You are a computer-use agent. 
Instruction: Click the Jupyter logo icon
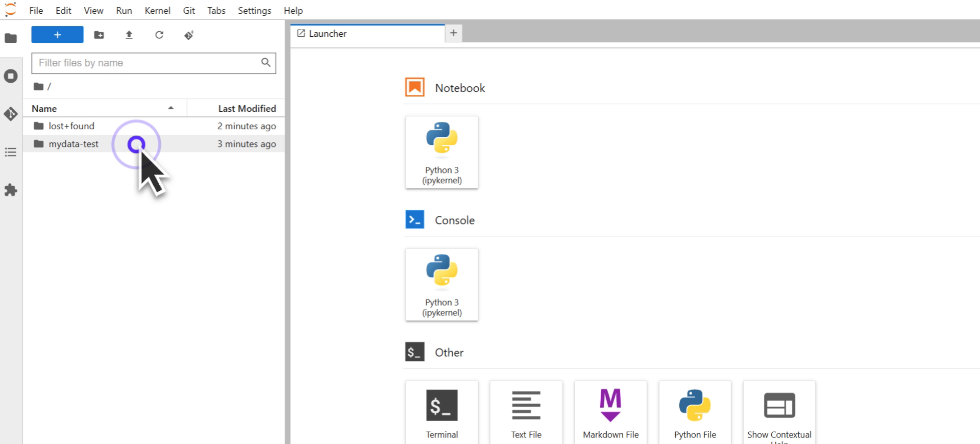tap(10, 10)
